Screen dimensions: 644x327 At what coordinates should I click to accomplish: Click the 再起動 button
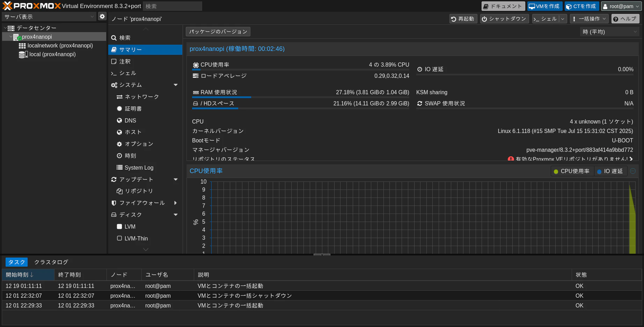[x=463, y=19]
